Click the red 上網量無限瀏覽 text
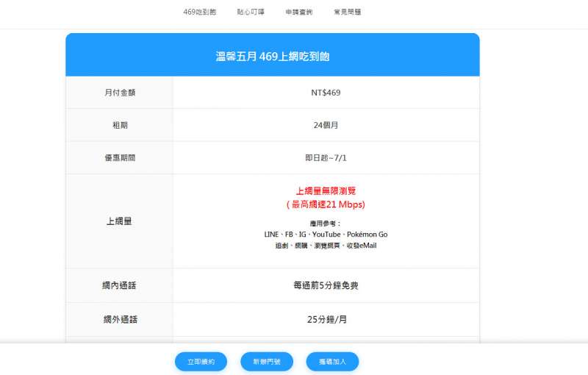This screenshot has width=588, height=375. (326, 191)
